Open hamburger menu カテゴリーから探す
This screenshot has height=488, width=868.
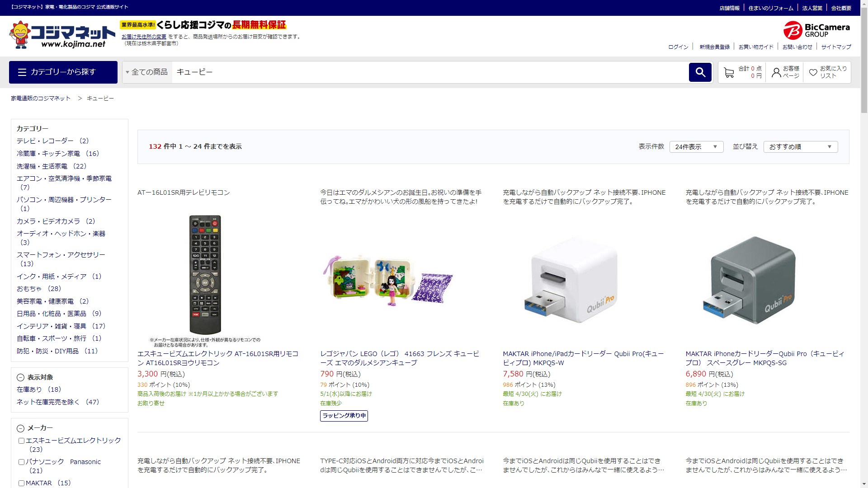(63, 72)
